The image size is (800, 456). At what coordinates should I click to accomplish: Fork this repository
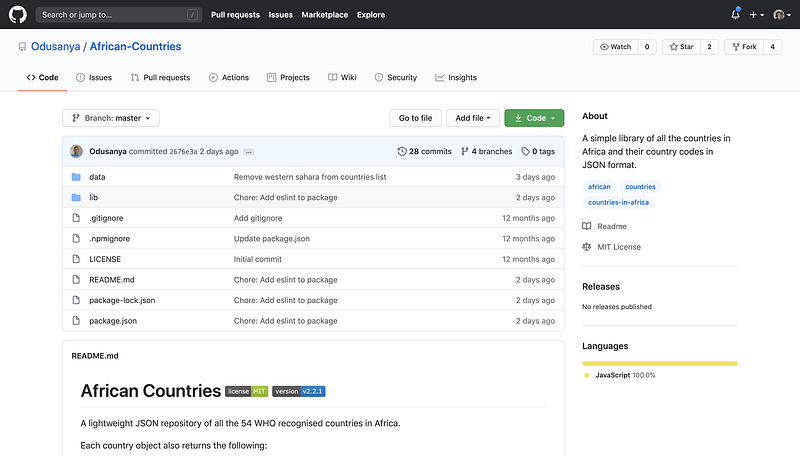point(744,47)
